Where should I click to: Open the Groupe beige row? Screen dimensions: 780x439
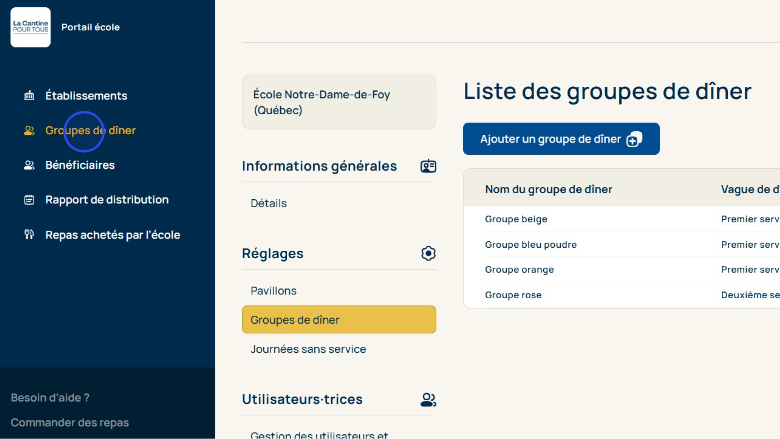(516, 219)
